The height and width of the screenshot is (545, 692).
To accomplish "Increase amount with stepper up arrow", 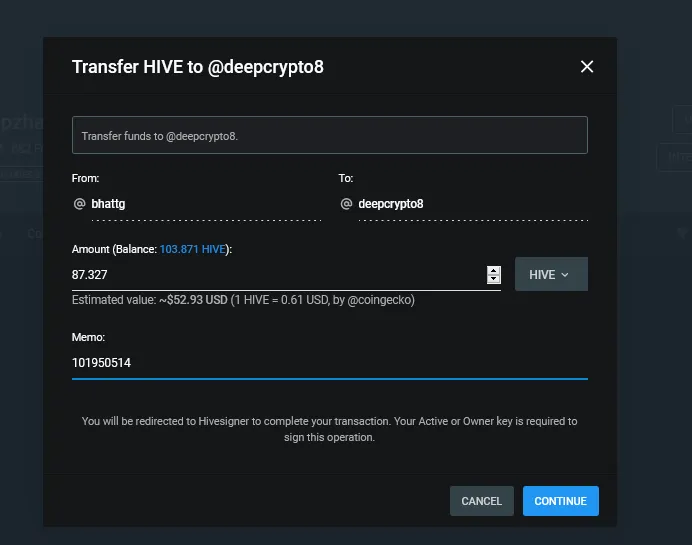I will click(x=493, y=270).
